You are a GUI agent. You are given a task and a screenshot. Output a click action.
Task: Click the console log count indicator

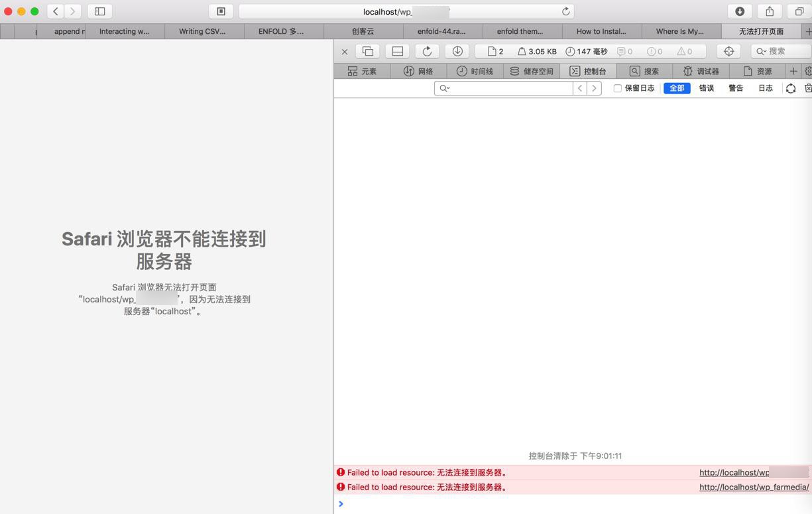coord(624,51)
